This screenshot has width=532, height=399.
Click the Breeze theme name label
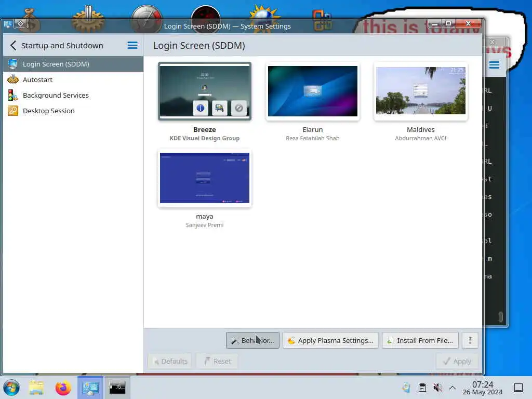[205, 129]
